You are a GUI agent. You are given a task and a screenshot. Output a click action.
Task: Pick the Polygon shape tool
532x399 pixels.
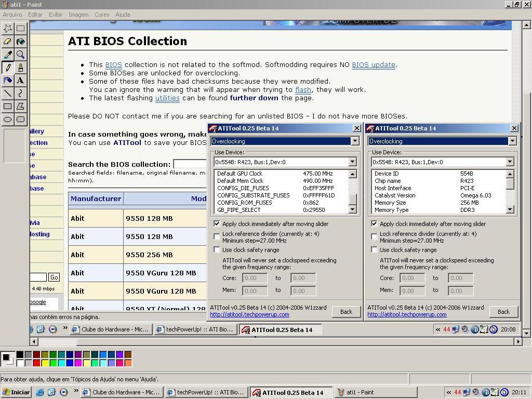point(21,106)
